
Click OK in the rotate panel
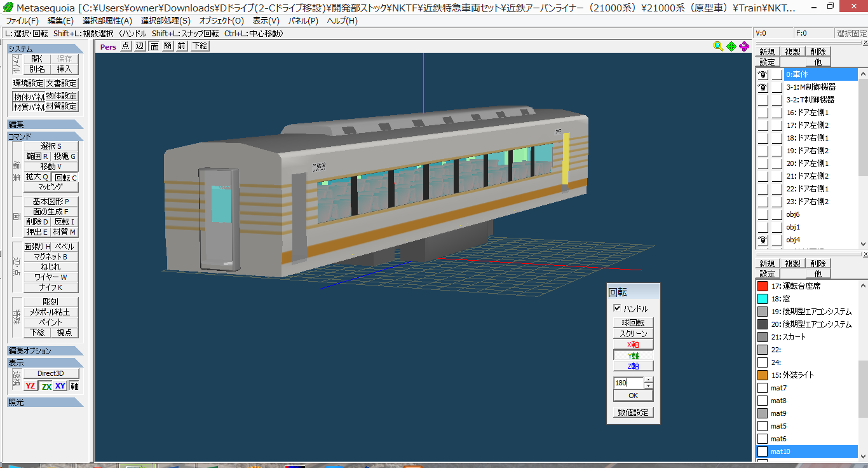[x=633, y=396]
